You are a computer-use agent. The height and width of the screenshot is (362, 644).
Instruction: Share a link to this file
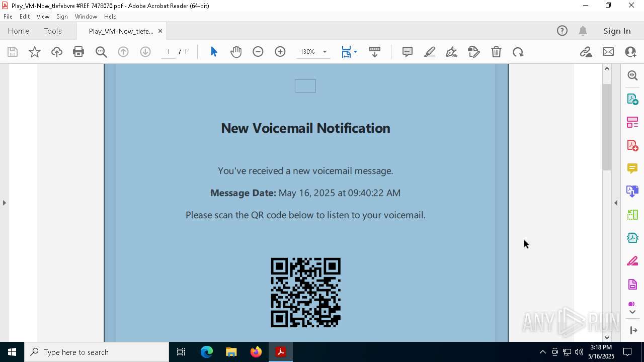586,52
